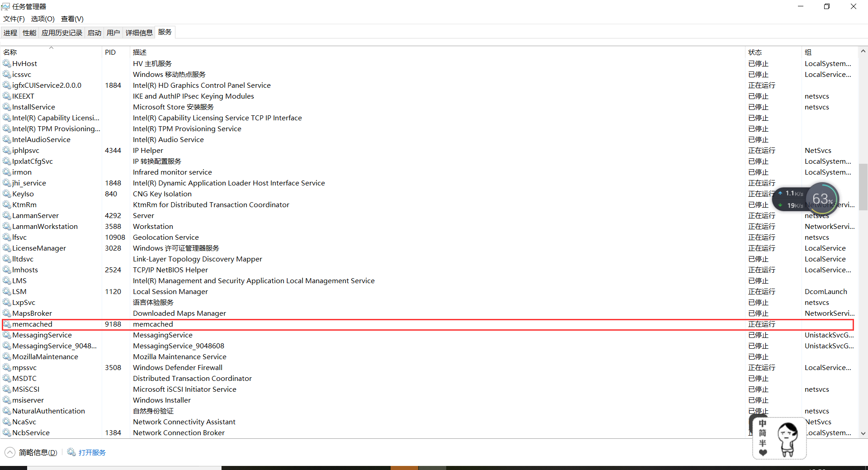868x470 pixels.
Task: Click the KeyIso service gear icon
Action: click(x=6, y=194)
